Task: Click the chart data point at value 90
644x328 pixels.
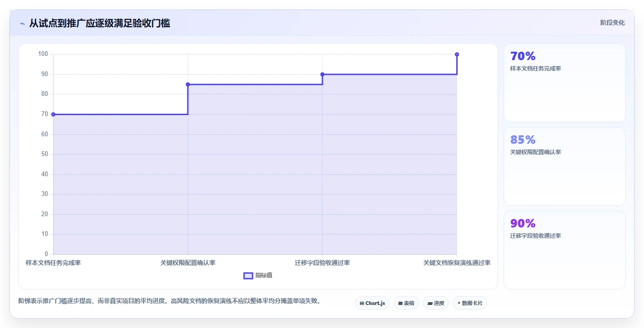Action: pyautogui.click(x=322, y=74)
